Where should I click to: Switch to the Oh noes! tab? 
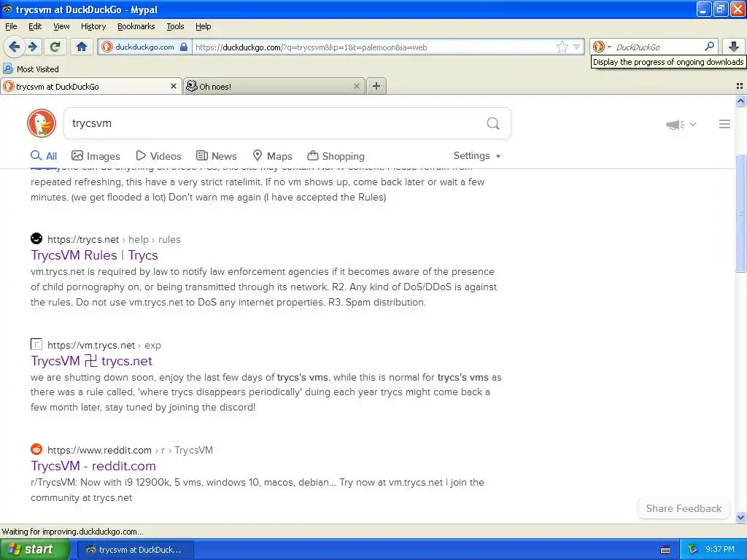[x=269, y=86]
